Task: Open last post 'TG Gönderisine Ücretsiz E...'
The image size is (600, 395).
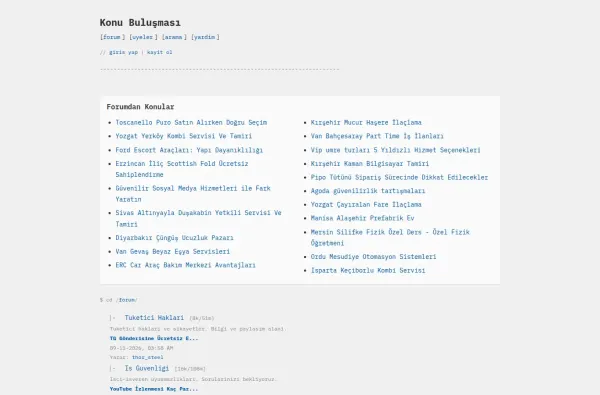Action: coord(154,338)
